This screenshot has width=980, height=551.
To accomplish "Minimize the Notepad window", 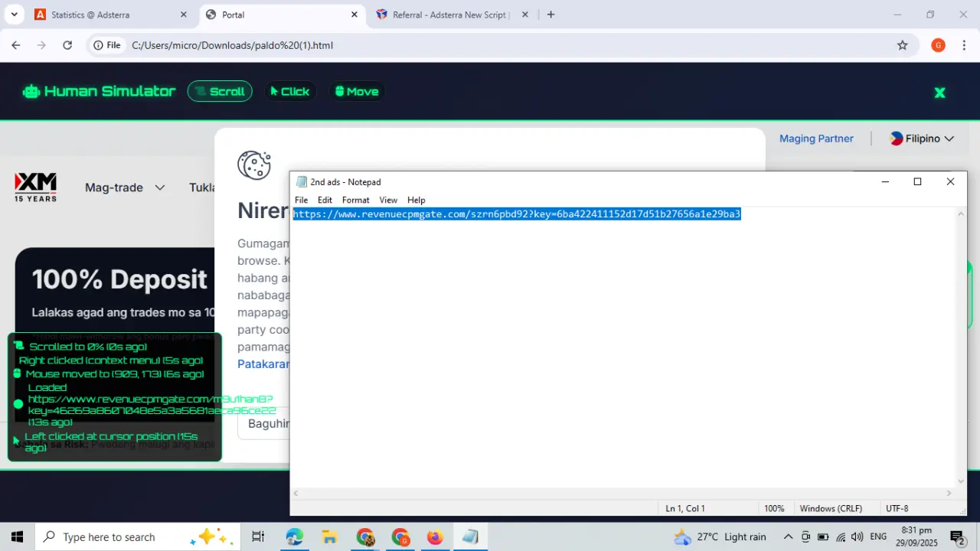I will pos(885,181).
